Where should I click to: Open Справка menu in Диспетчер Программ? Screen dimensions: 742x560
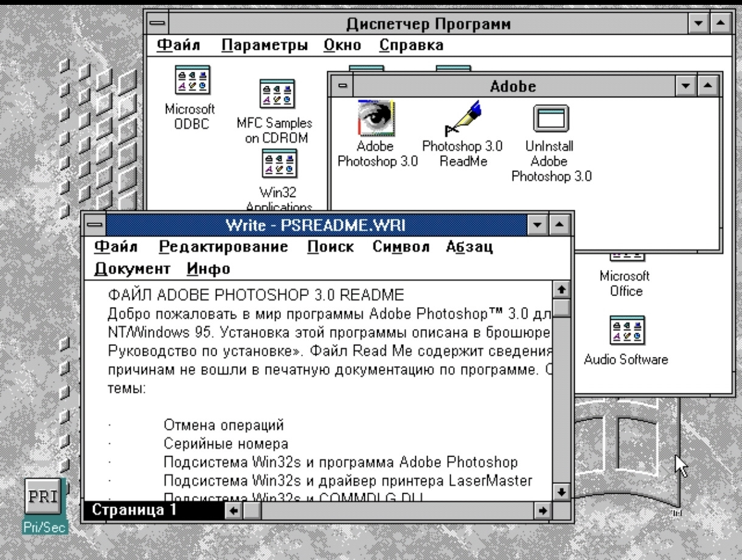tap(411, 45)
